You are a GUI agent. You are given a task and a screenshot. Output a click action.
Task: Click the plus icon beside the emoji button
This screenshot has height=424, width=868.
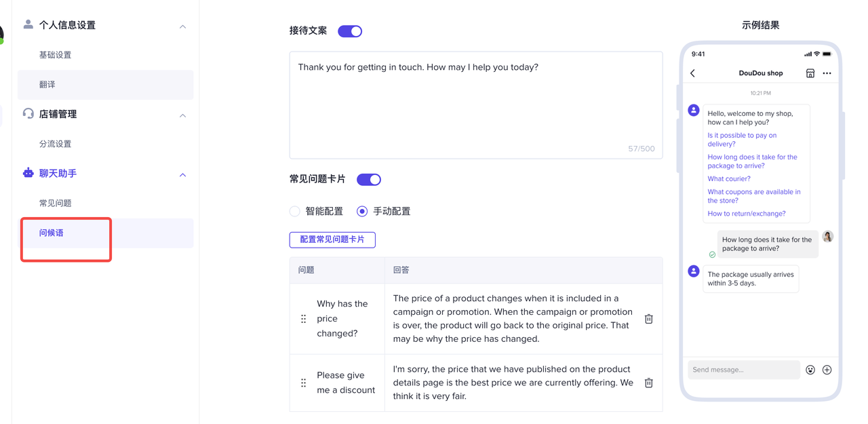tap(827, 370)
